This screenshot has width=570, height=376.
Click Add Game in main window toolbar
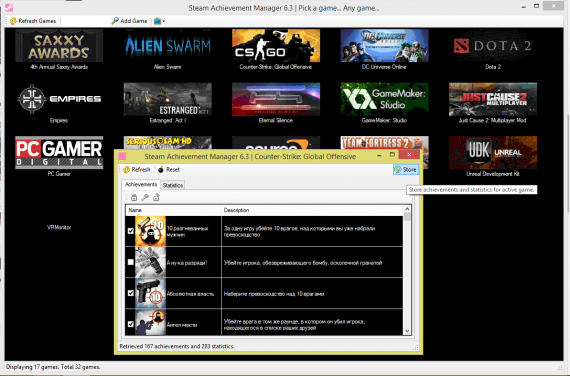(129, 21)
